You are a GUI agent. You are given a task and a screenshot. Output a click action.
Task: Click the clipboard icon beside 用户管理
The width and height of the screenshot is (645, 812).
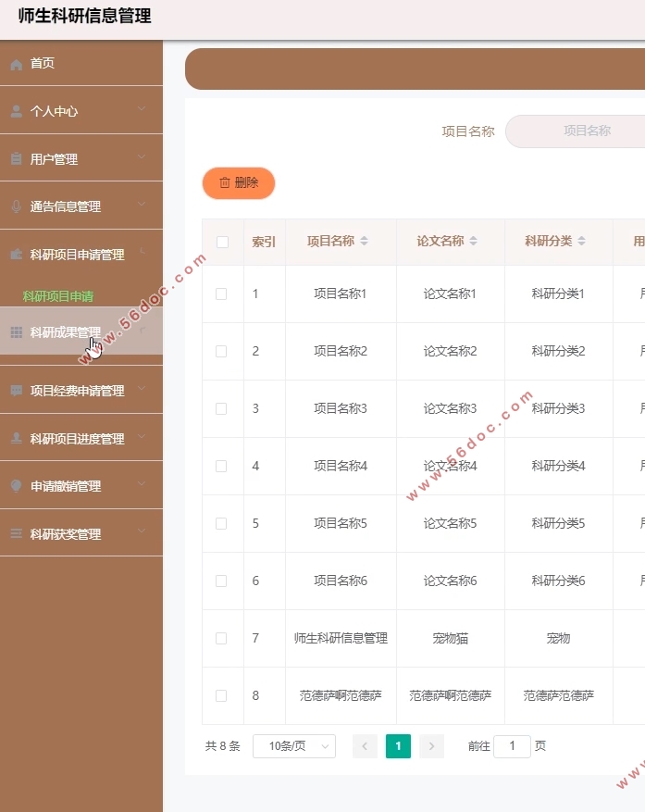tap(17, 158)
